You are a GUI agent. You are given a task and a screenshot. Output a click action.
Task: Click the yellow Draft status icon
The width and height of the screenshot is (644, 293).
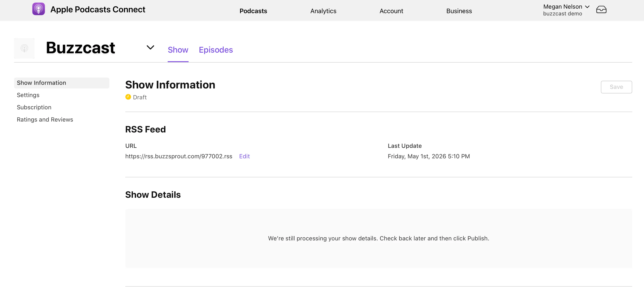(128, 97)
